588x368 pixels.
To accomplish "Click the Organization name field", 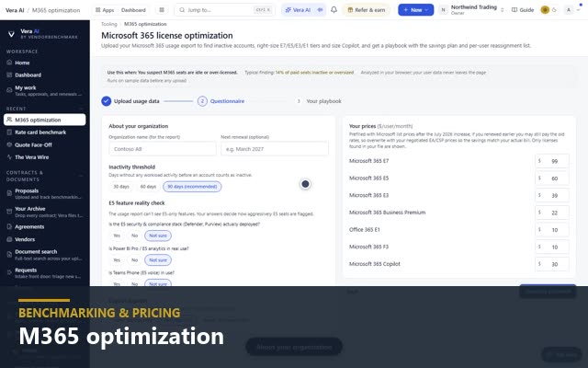I will coord(163,149).
